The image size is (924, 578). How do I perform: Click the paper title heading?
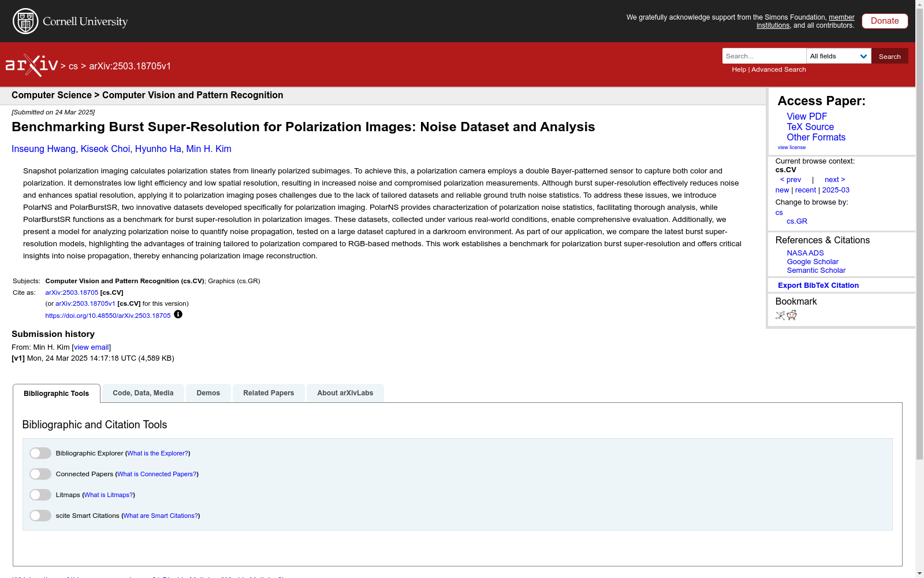point(303,127)
